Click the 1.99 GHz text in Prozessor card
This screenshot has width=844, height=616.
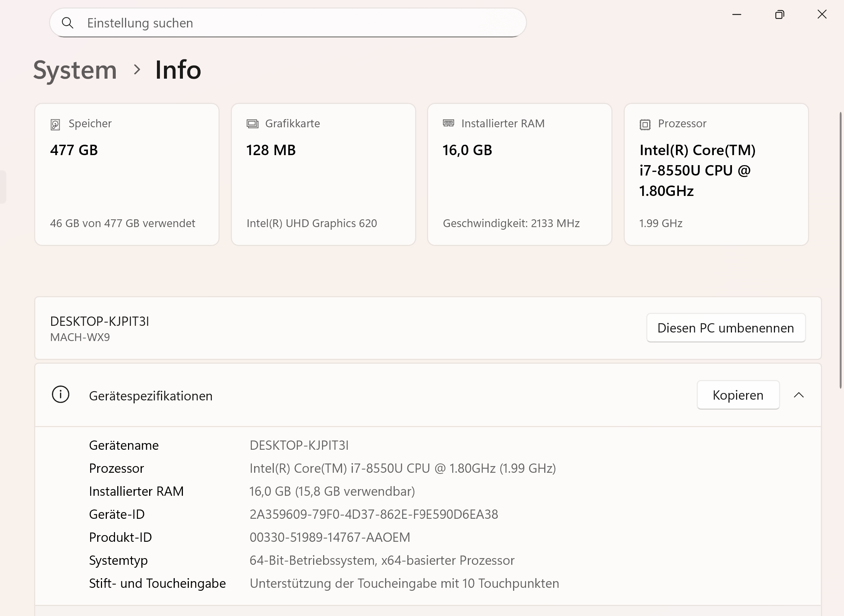point(661,223)
